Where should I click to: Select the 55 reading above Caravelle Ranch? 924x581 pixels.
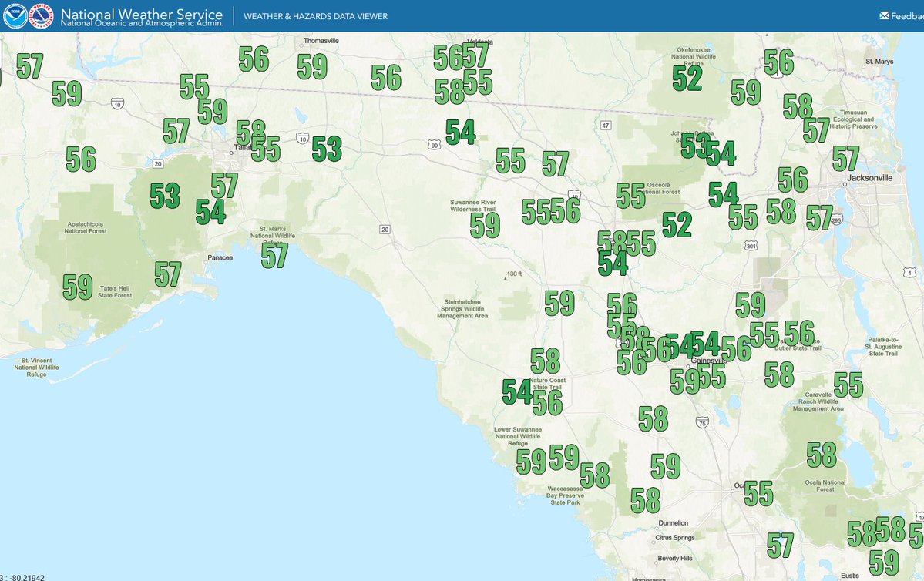click(x=848, y=385)
